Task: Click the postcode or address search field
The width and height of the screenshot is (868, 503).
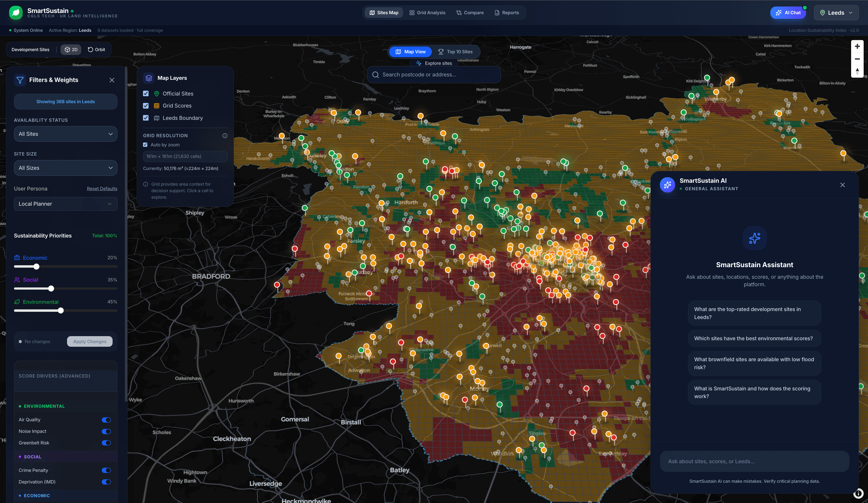Action: [x=434, y=75]
